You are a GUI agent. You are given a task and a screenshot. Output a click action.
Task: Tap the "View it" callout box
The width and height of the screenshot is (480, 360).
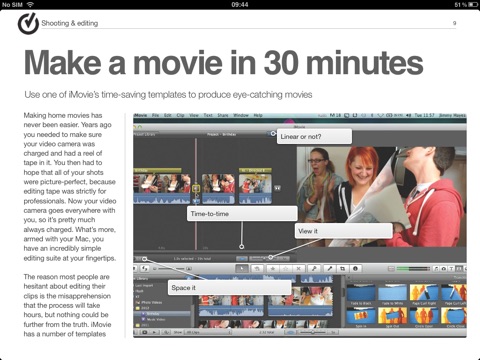[344, 231]
